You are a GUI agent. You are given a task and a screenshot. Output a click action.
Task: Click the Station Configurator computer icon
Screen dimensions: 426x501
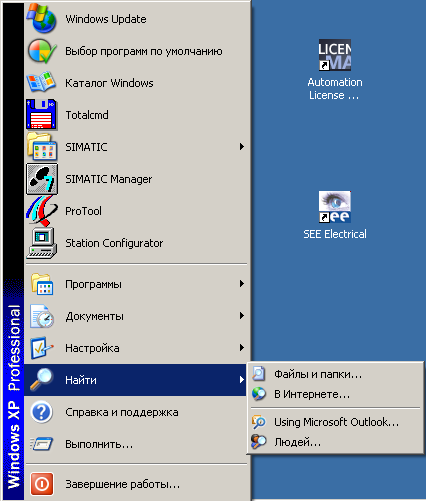(42, 243)
